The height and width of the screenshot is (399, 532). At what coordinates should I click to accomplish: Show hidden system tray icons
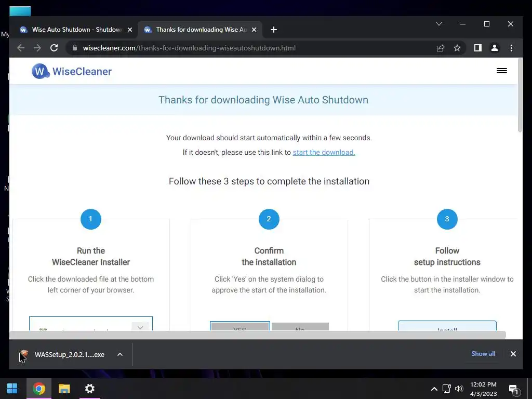point(434,389)
